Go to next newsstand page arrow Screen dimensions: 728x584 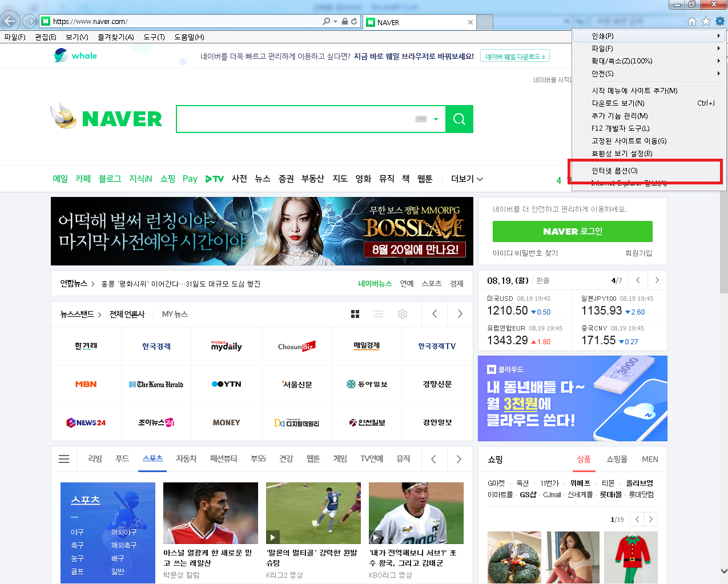click(x=460, y=313)
